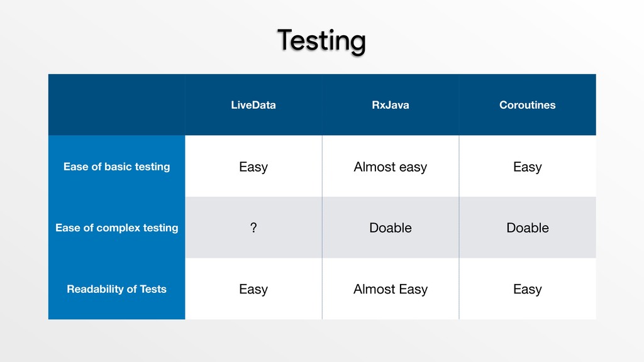
Task: Click the Testing slide title
Action: pos(321,41)
